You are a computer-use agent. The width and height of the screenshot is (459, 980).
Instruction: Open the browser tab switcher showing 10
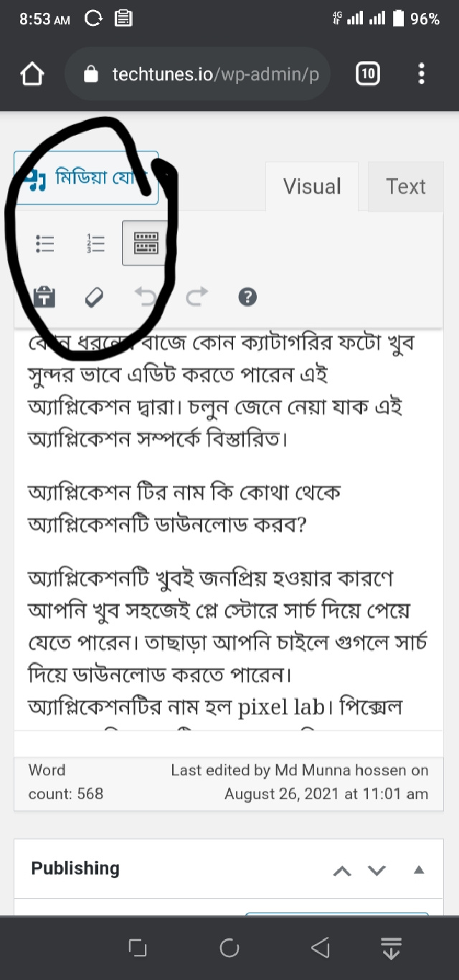point(367,73)
